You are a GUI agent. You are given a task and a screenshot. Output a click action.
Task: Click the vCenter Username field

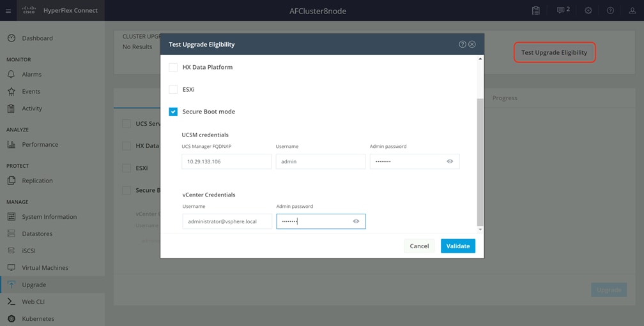[x=227, y=221]
